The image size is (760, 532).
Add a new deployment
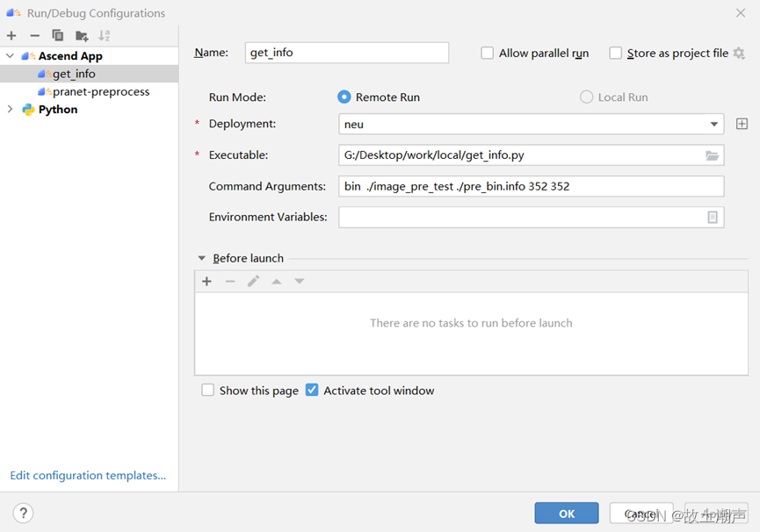[742, 124]
